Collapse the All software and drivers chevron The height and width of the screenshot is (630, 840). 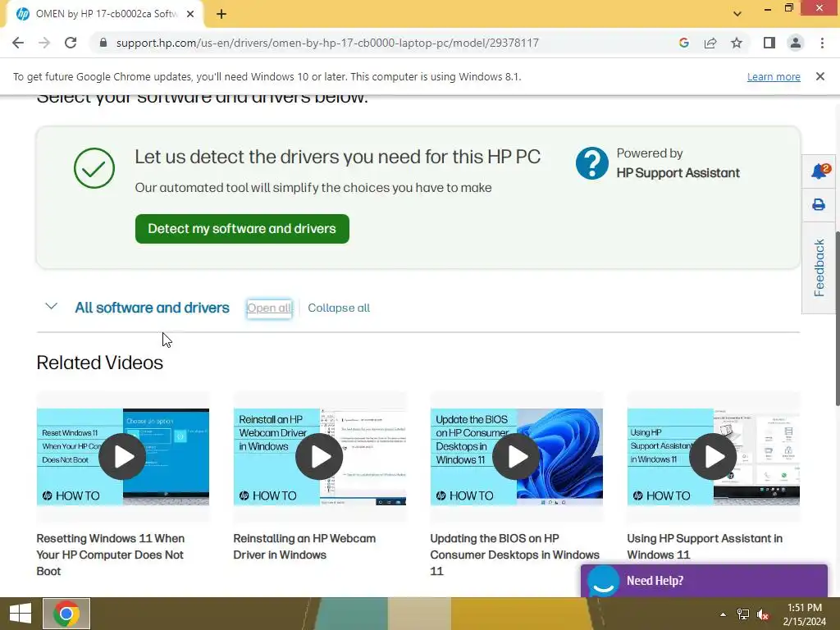(52, 307)
